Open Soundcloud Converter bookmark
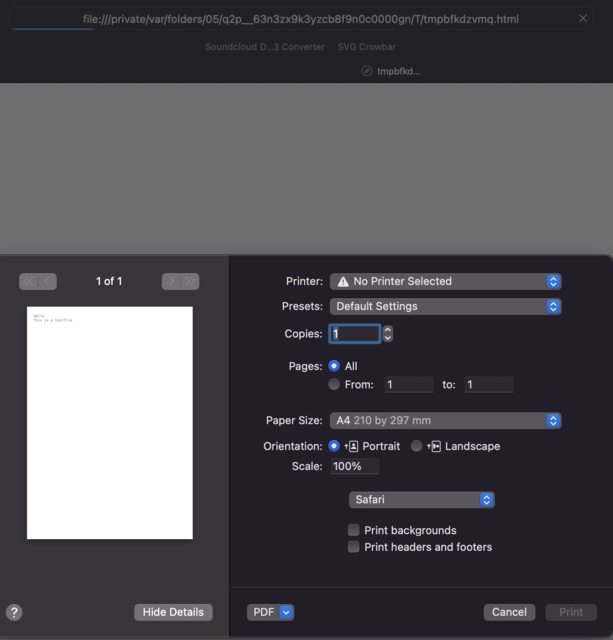Viewport: 613px width, 640px height. (265, 47)
